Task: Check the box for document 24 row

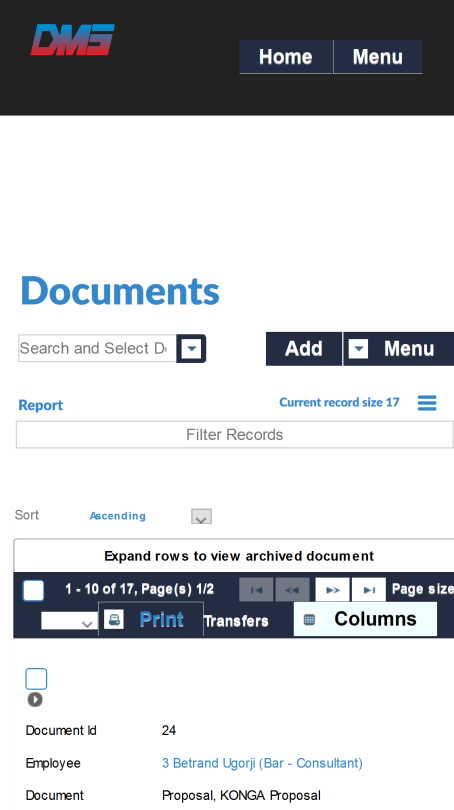Action: pos(36,679)
